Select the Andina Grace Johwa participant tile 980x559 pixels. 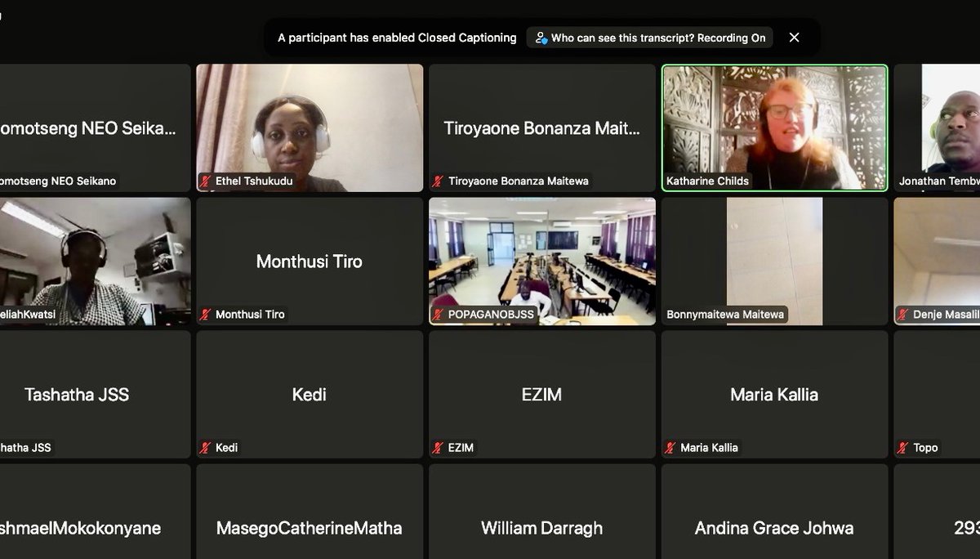pos(774,512)
